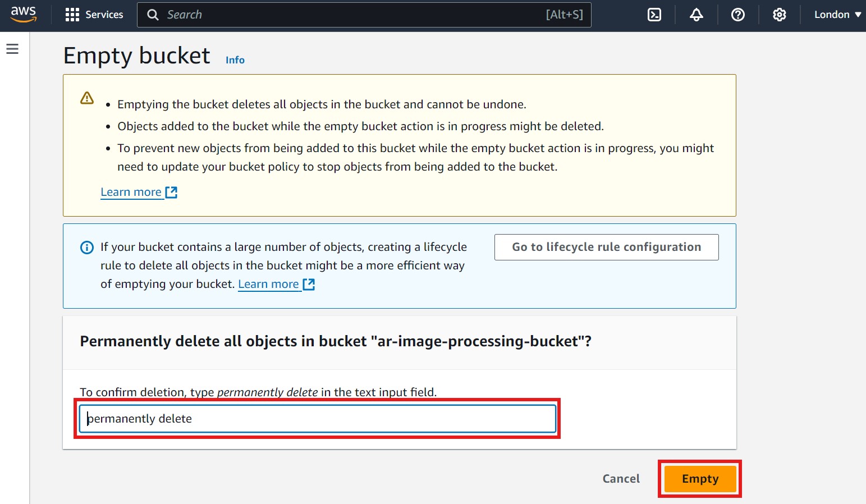Image resolution: width=866 pixels, height=504 pixels.
Task: Click the permanently delete confirmation field
Action: click(x=317, y=419)
